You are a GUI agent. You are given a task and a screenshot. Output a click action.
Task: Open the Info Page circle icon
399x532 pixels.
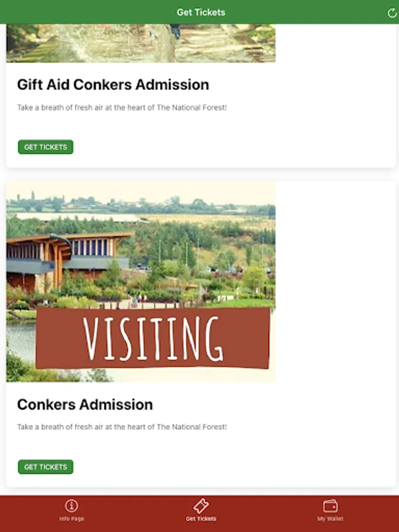coord(72,506)
